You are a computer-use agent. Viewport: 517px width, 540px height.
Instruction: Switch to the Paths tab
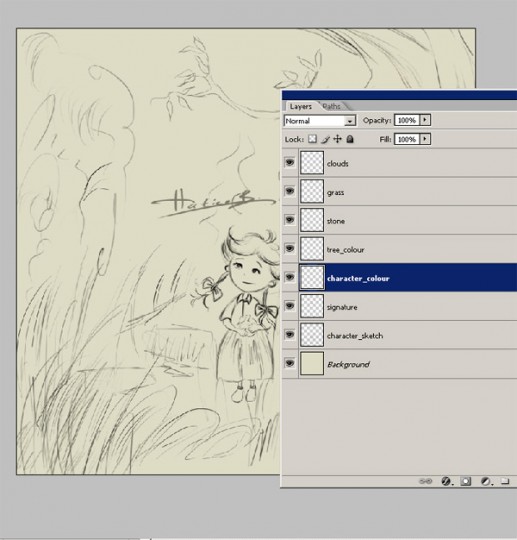pyautogui.click(x=331, y=106)
